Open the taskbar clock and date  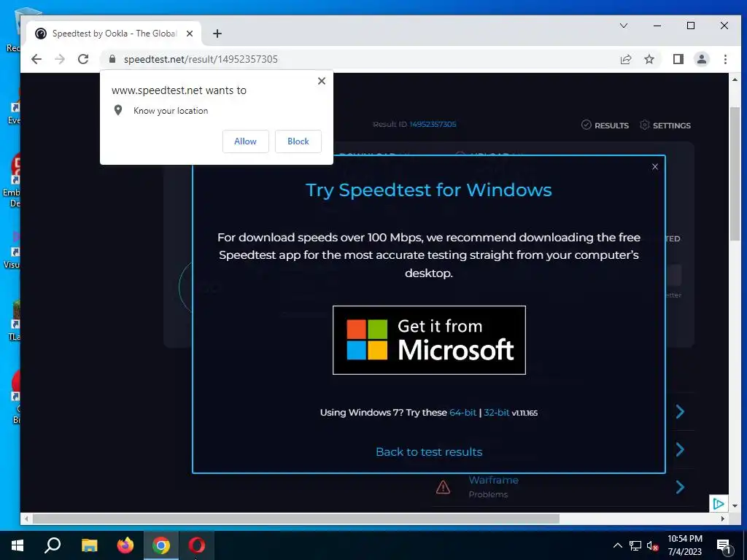click(684, 545)
